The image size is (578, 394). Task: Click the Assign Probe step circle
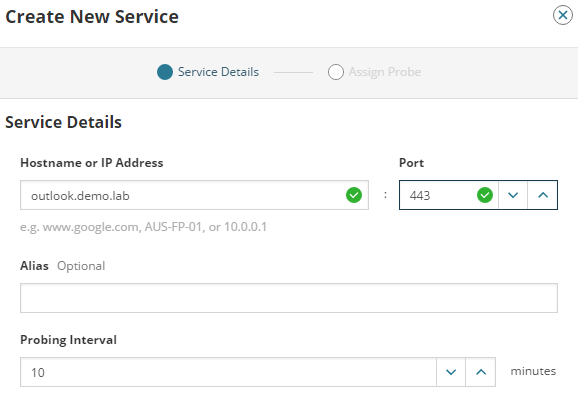(x=335, y=72)
